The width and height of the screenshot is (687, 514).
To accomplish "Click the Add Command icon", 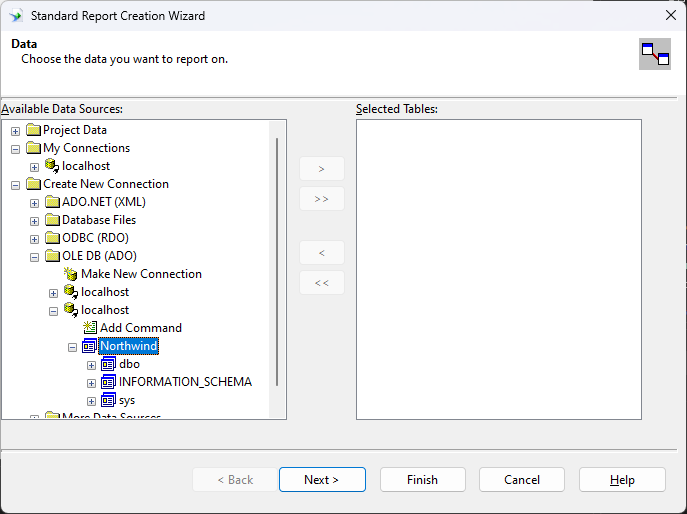I will point(90,328).
